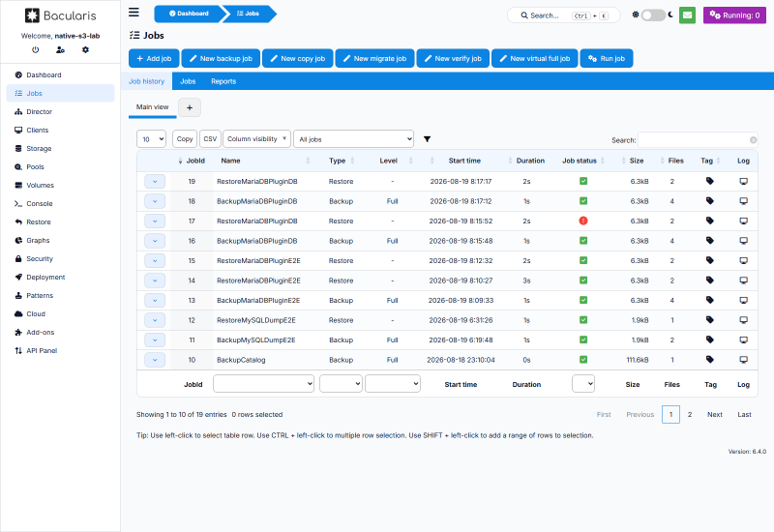This screenshot has width=774, height=532.
Task: Click the New verify job button
Action: [453, 58]
